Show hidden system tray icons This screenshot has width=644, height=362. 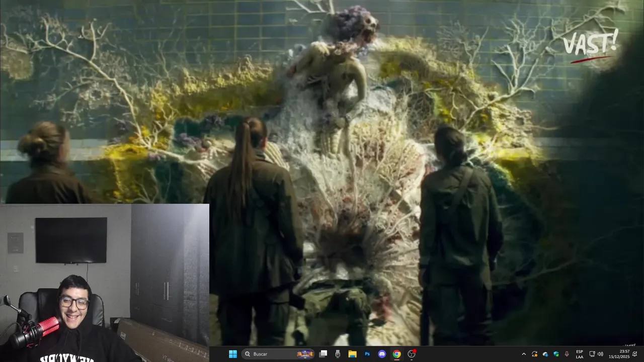click(523, 354)
